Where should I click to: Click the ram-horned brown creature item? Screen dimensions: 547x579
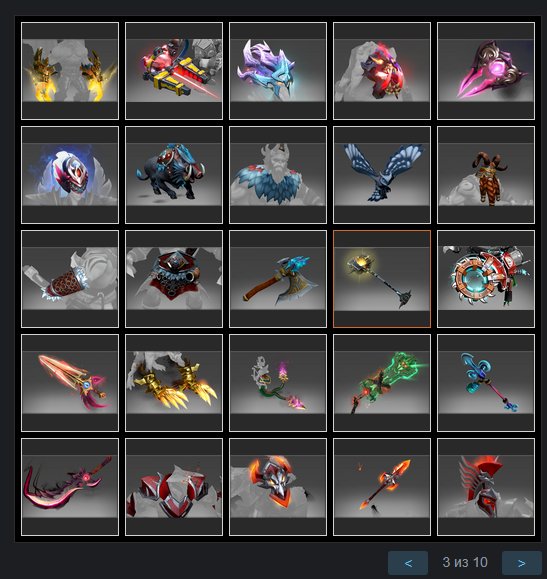pyautogui.click(x=486, y=175)
